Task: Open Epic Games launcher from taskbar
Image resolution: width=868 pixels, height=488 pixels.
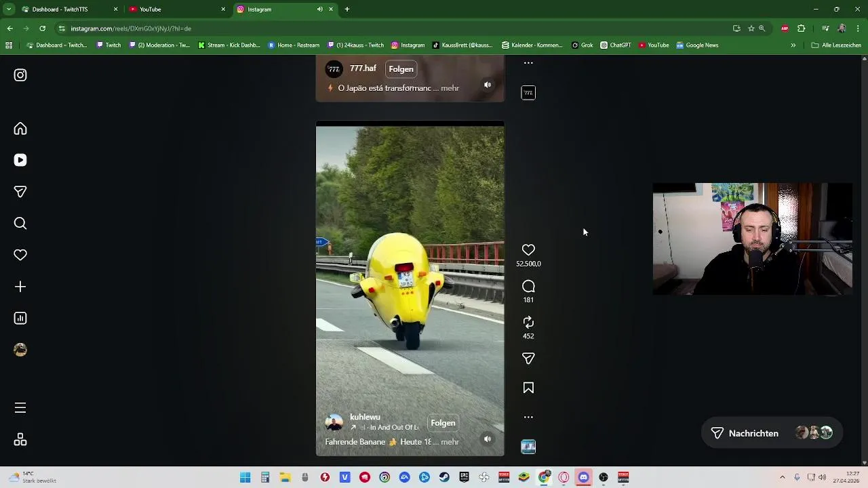Action: tap(464, 477)
